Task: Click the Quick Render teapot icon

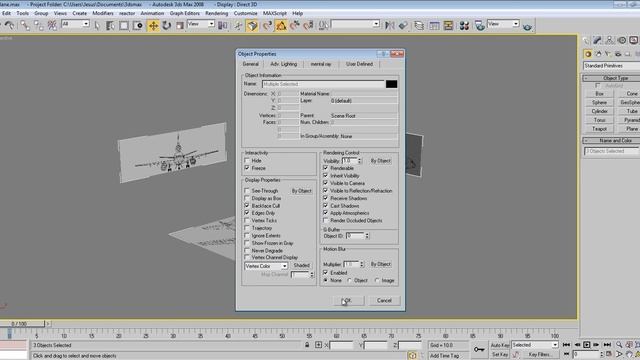Action: tap(527, 26)
